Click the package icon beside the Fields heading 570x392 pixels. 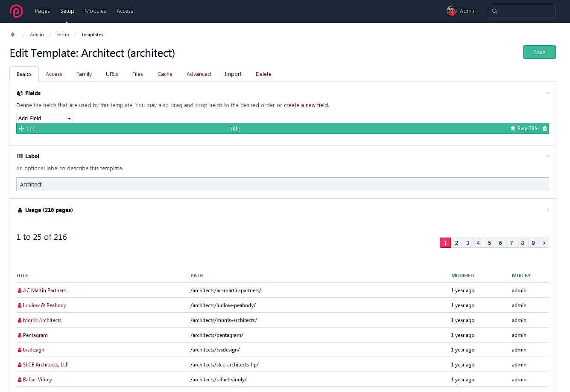tap(20, 93)
